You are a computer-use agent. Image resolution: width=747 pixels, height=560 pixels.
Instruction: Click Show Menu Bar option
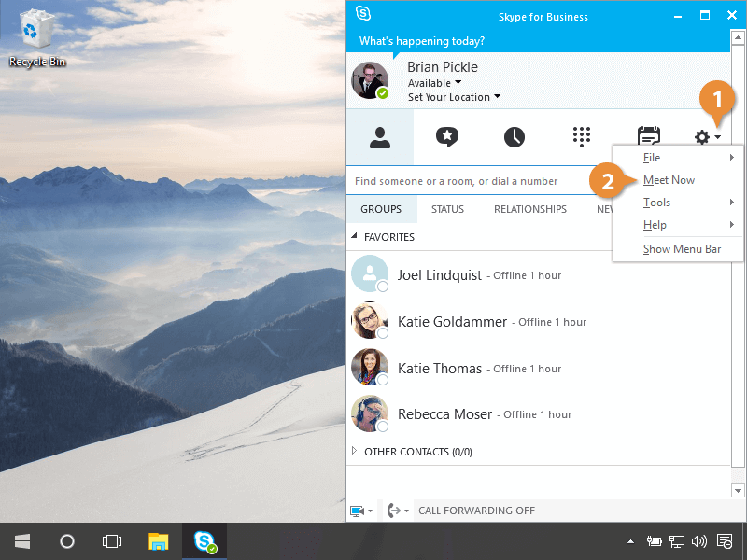(x=682, y=249)
